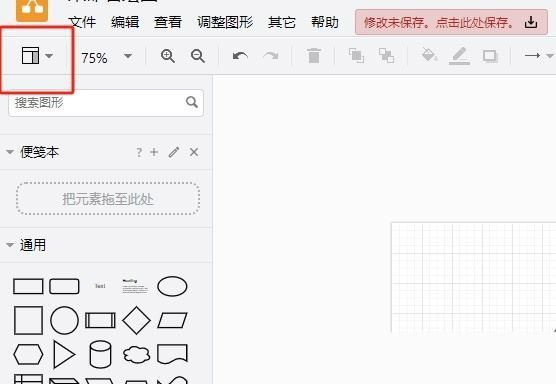Select the Text shape
Screen dimensions: 556x384
pyautogui.click(x=100, y=286)
